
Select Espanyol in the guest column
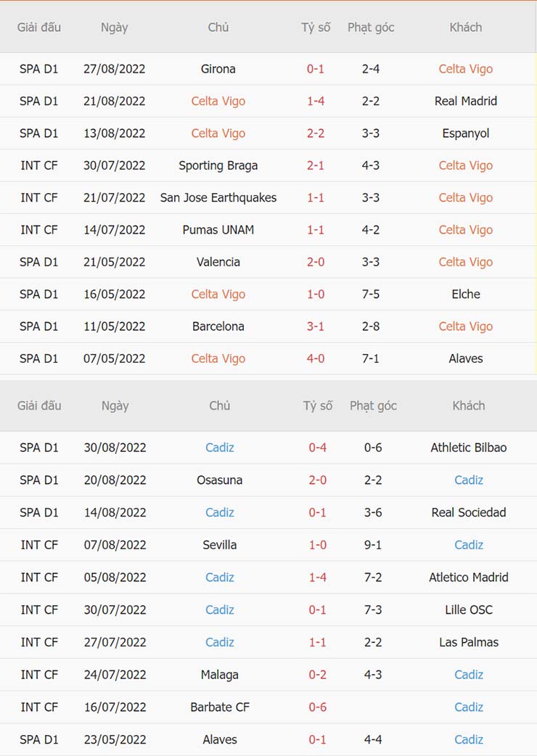point(465,133)
